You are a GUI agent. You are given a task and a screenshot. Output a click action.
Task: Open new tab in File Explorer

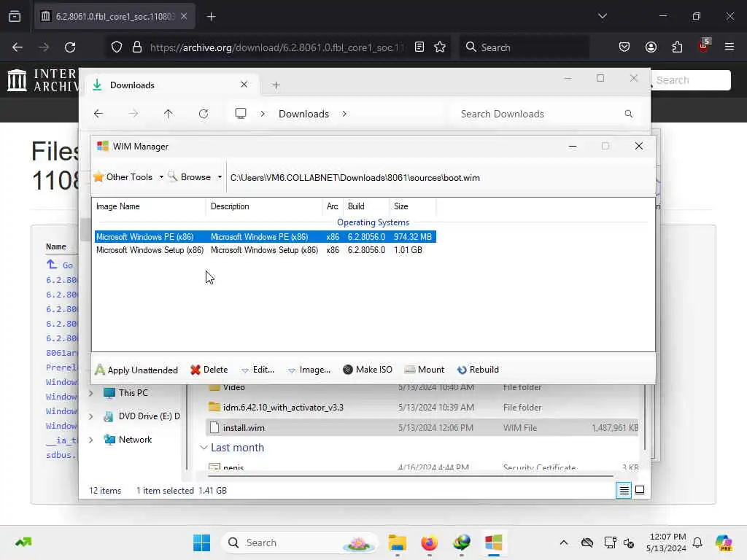(x=276, y=85)
